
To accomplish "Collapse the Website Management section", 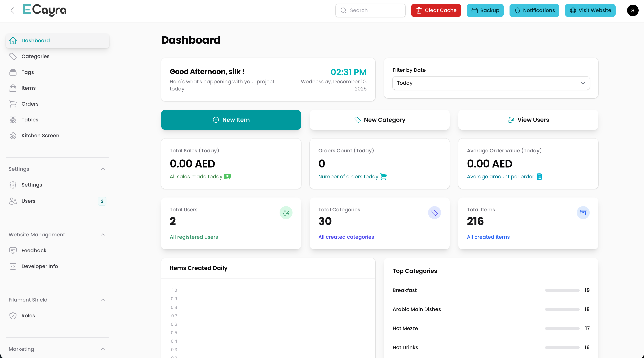I will (103, 234).
